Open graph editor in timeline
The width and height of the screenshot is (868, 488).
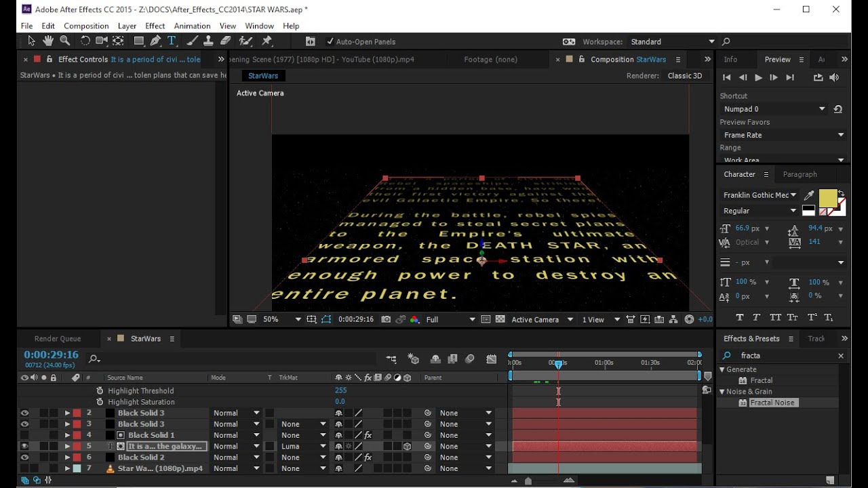[492, 359]
